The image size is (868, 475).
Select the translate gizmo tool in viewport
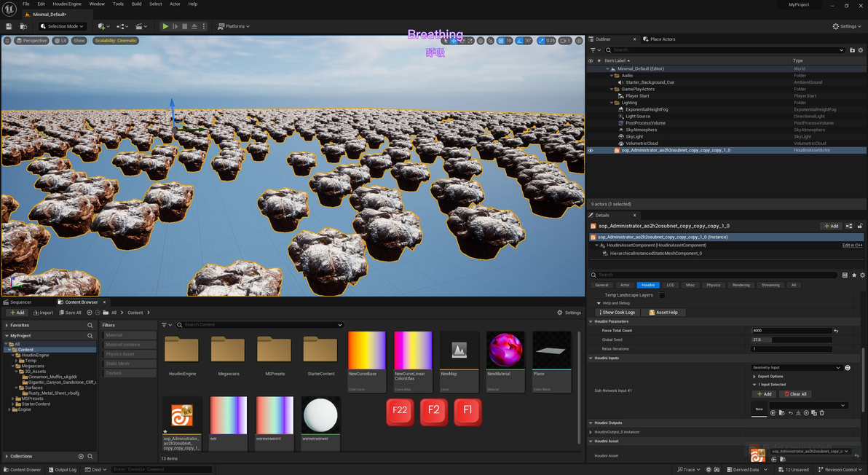coord(453,41)
